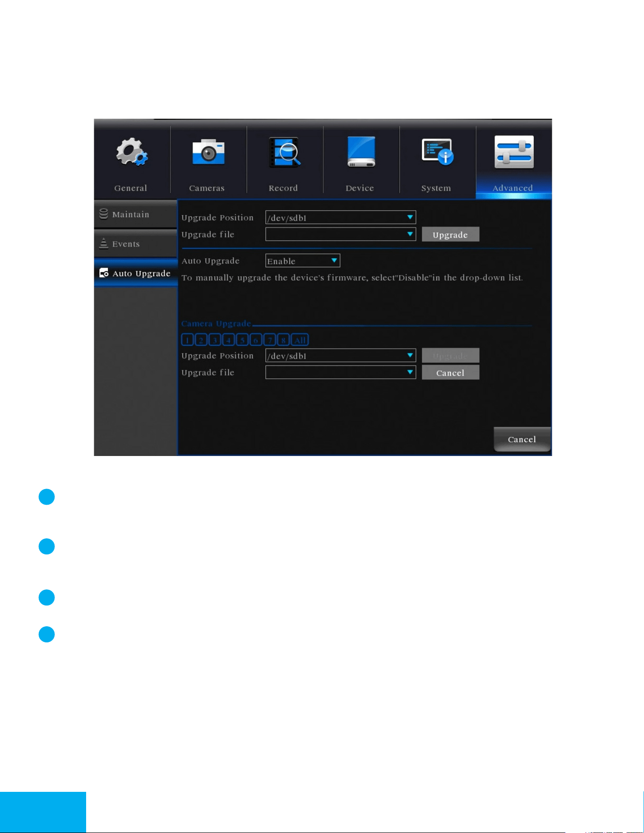Open the Record film-search icon
644x833 pixels.
[x=284, y=152]
